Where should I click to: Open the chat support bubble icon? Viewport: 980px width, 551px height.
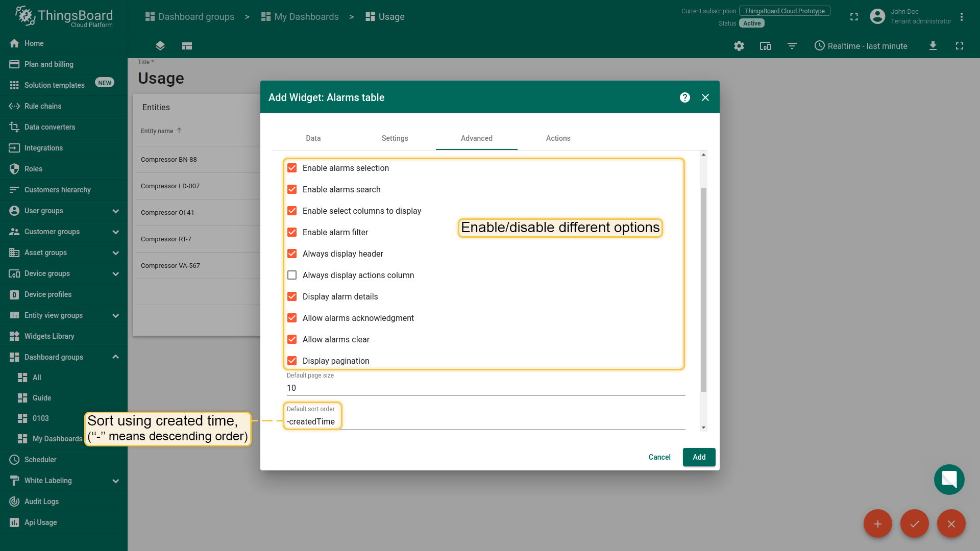click(949, 480)
